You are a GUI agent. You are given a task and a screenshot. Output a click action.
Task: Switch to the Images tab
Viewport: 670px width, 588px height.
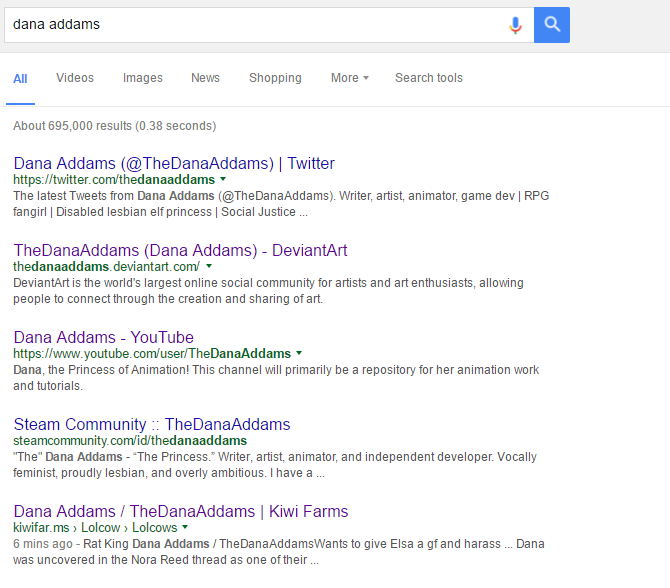point(143,78)
